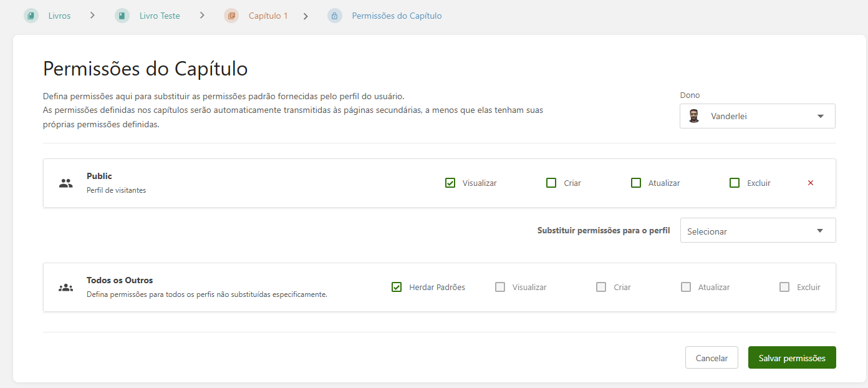Click the Livros books breadcrumb icon

click(31, 16)
